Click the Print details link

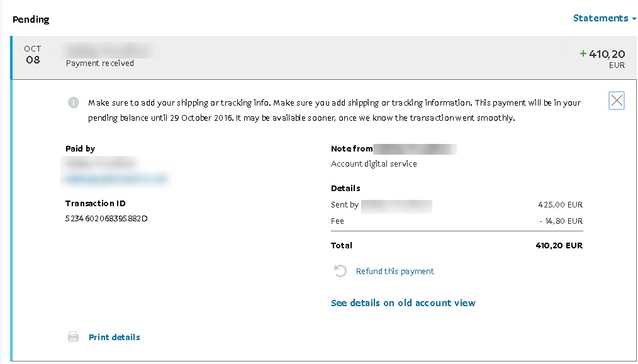115,337
